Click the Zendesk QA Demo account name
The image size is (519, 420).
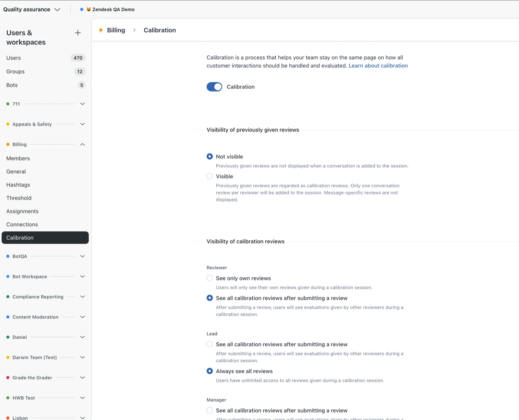(113, 9)
